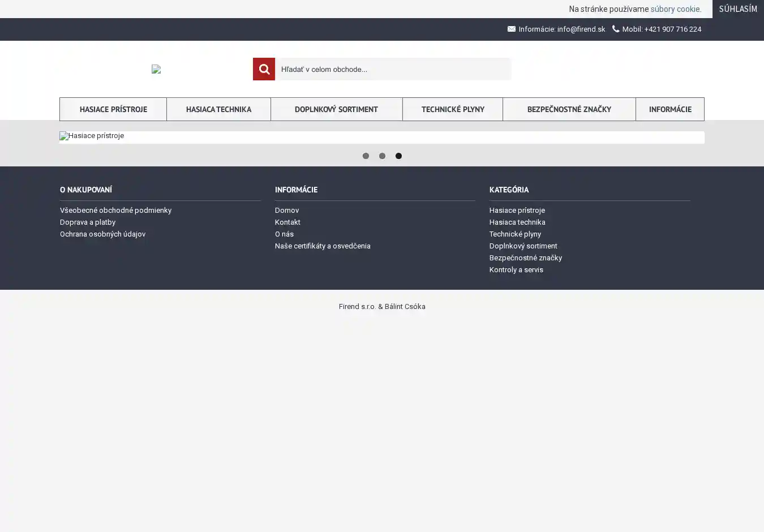Select the third slider pagination dot

[398, 156]
